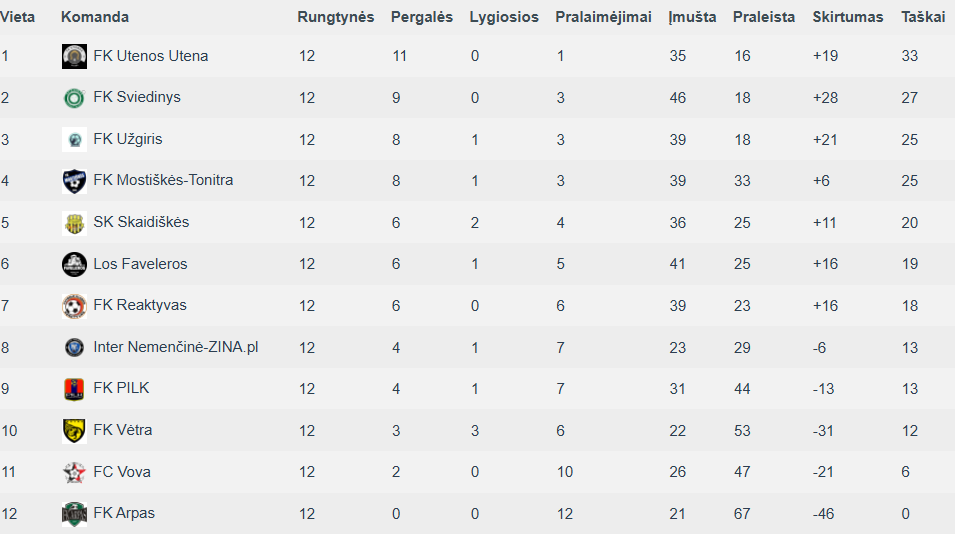Click the yellow SK Skaidiškės crest

(74, 223)
